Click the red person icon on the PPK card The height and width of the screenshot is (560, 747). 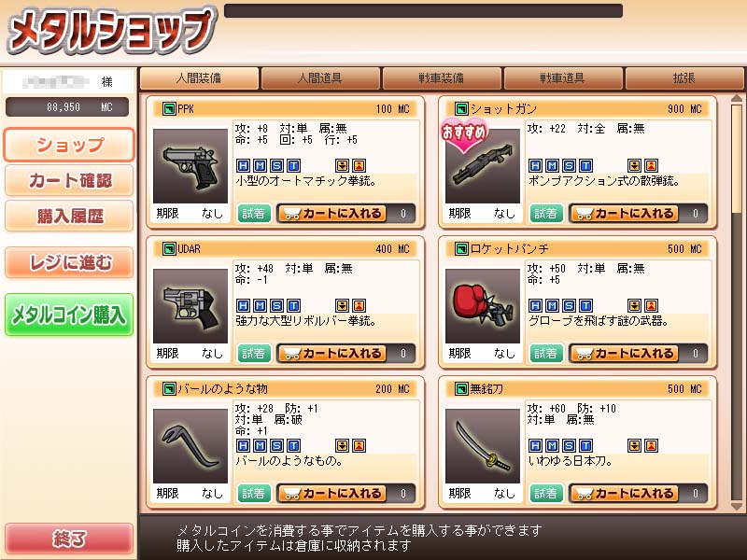[359, 166]
